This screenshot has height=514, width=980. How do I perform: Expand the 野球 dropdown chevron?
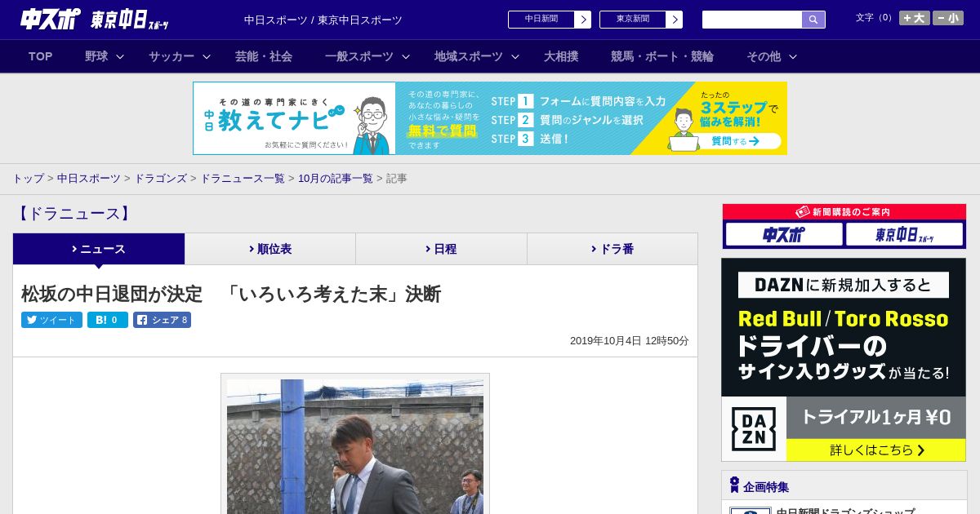[120, 56]
